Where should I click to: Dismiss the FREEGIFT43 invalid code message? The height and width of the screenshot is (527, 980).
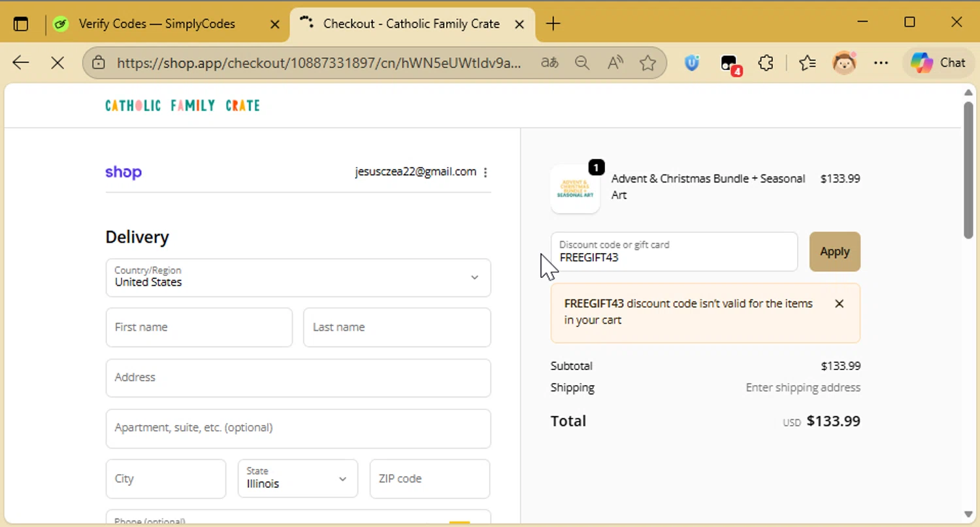[x=840, y=303]
